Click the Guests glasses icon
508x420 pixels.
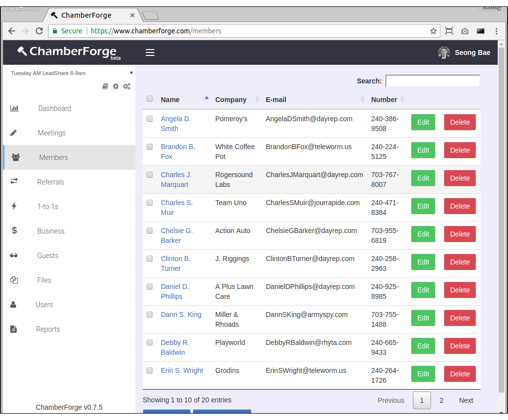coord(14,256)
